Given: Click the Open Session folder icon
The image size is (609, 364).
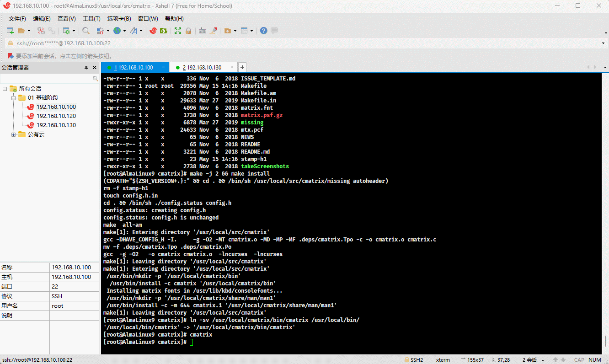Looking at the screenshot, I should [x=21, y=31].
